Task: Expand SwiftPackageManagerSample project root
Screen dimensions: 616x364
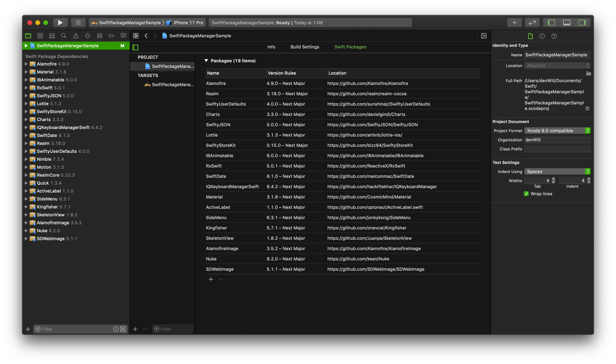Action: point(26,46)
